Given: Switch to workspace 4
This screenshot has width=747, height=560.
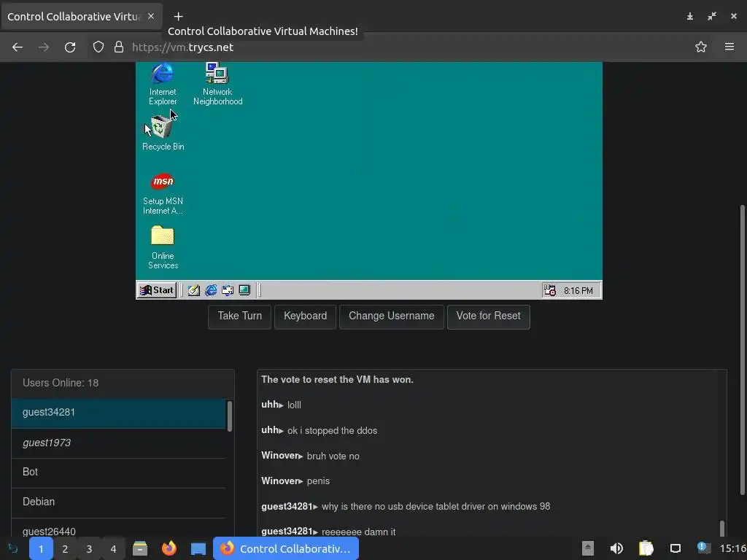Looking at the screenshot, I should [113, 548].
